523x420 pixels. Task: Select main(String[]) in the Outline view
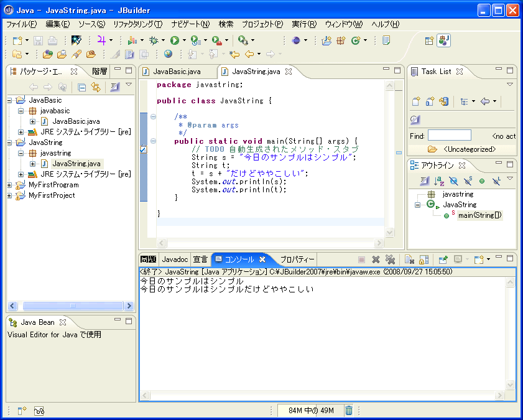tap(479, 215)
